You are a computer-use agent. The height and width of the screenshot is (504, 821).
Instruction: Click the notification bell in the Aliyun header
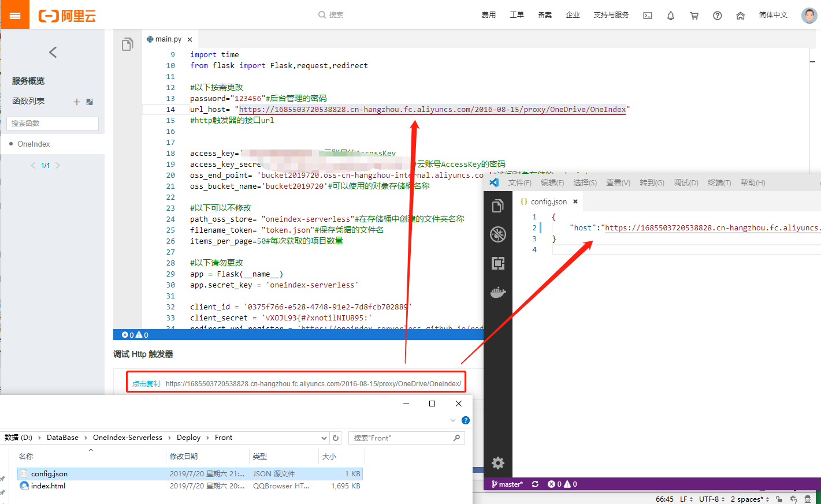pyautogui.click(x=671, y=15)
